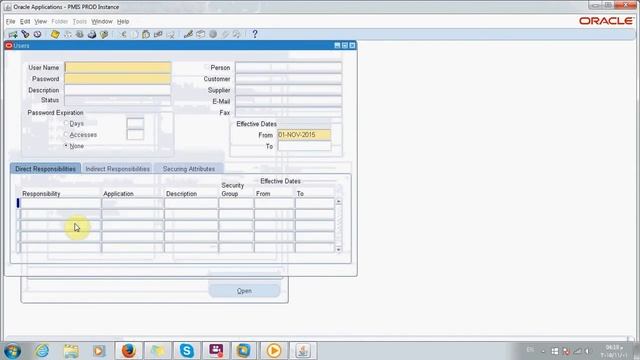Click the Zoom toolbar icon

click(x=200, y=34)
